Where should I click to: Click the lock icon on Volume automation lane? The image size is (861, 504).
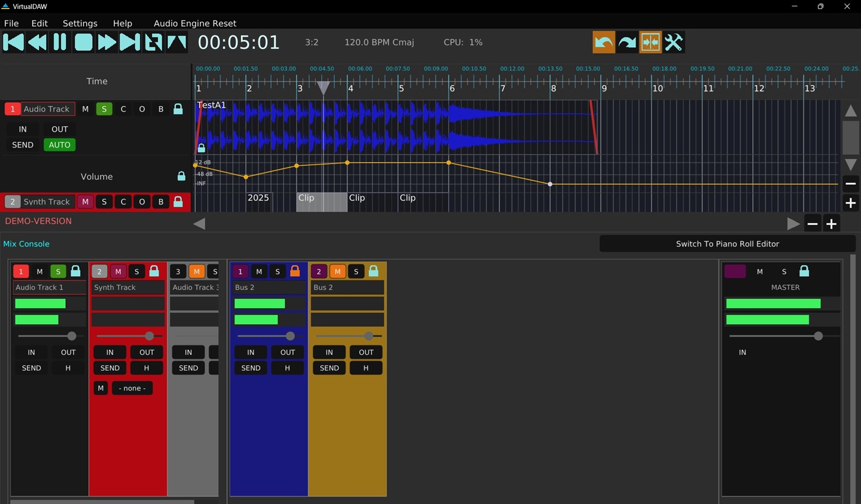point(181,176)
